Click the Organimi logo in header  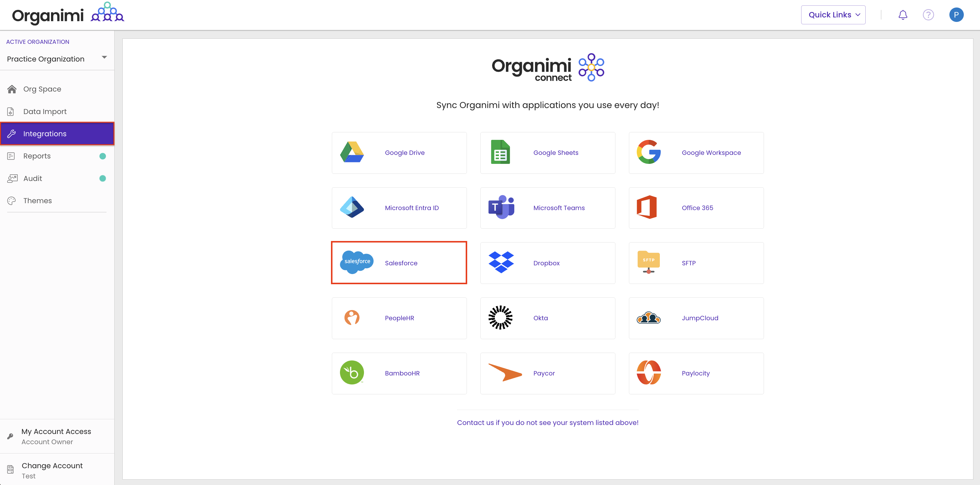click(x=68, y=15)
